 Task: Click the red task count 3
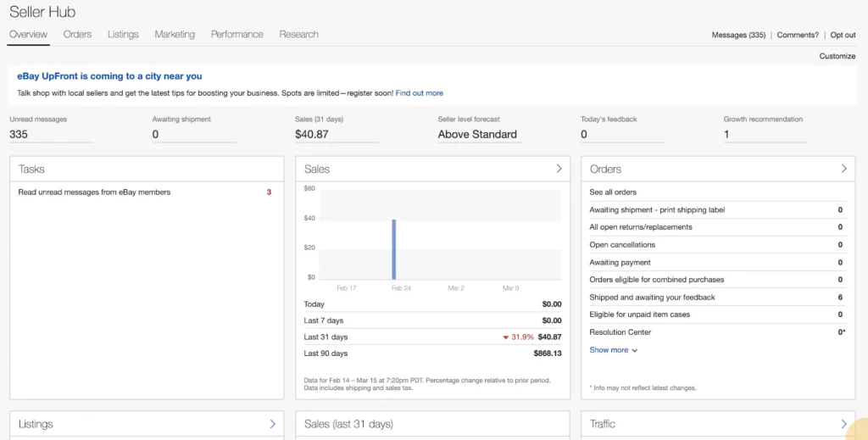pyautogui.click(x=269, y=192)
